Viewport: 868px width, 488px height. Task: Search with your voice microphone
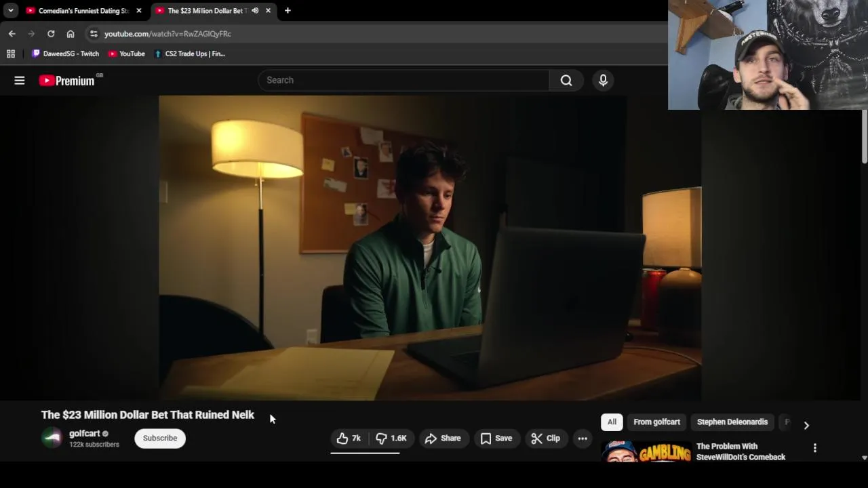[x=603, y=80]
